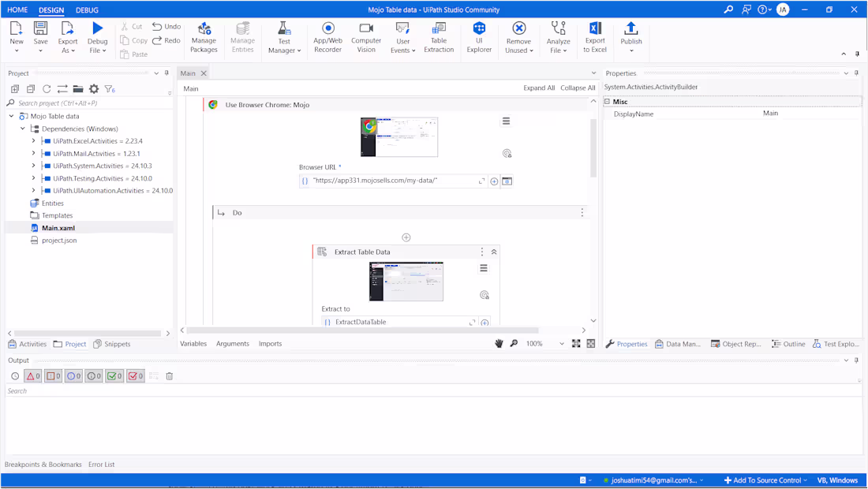Expand UiPath.Excel.Activities dependency node
The width and height of the screenshot is (868, 489).
pos(33,141)
